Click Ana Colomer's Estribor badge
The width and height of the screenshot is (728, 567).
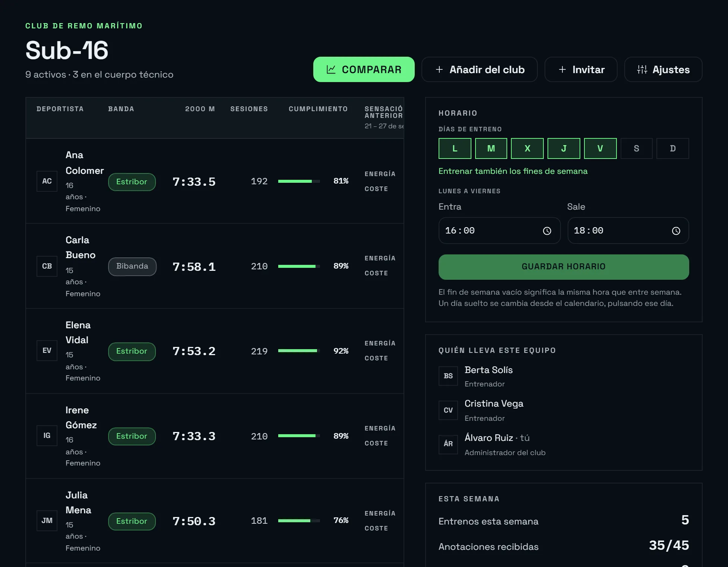pyautogui.click(x=132, y=182)
